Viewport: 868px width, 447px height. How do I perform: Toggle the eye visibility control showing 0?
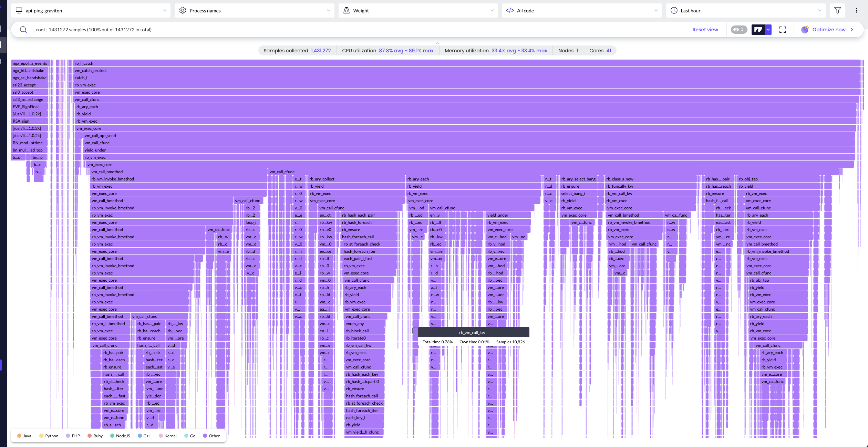click(x=738, y=30)
